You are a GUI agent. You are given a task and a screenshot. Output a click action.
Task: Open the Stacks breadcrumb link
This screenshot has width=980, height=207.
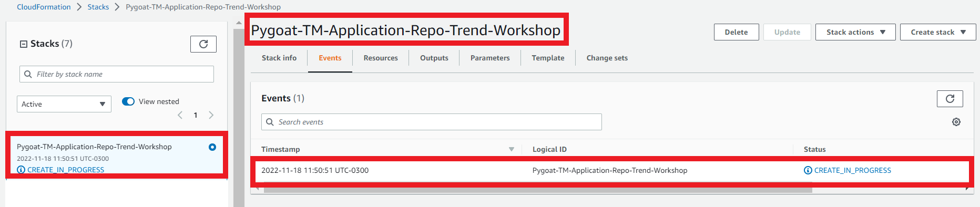pos(98,7)
